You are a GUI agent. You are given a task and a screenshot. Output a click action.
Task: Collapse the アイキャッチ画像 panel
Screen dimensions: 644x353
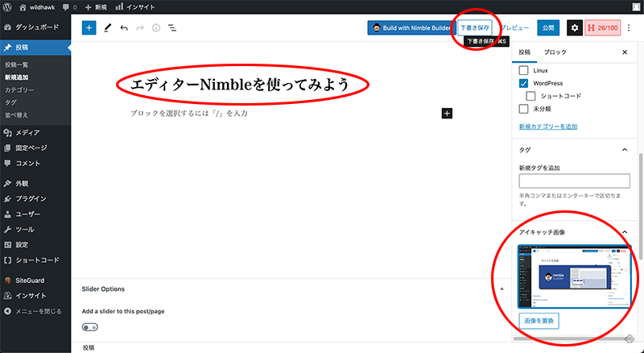point(625,232)
